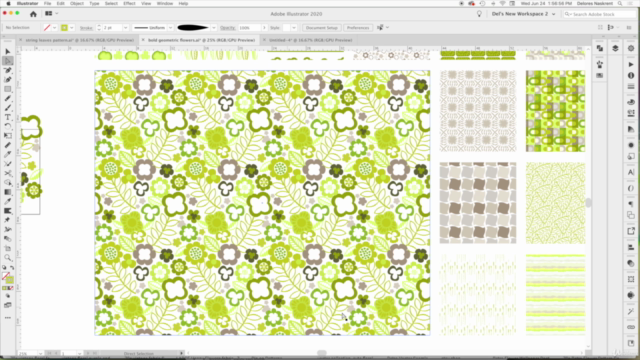Select the Artboard tool
Viewport: 640px width, 360px height.
[8, 249]
